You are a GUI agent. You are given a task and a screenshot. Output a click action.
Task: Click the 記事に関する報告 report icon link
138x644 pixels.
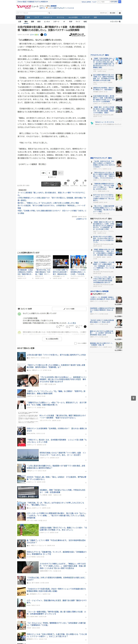pos(23,185)
